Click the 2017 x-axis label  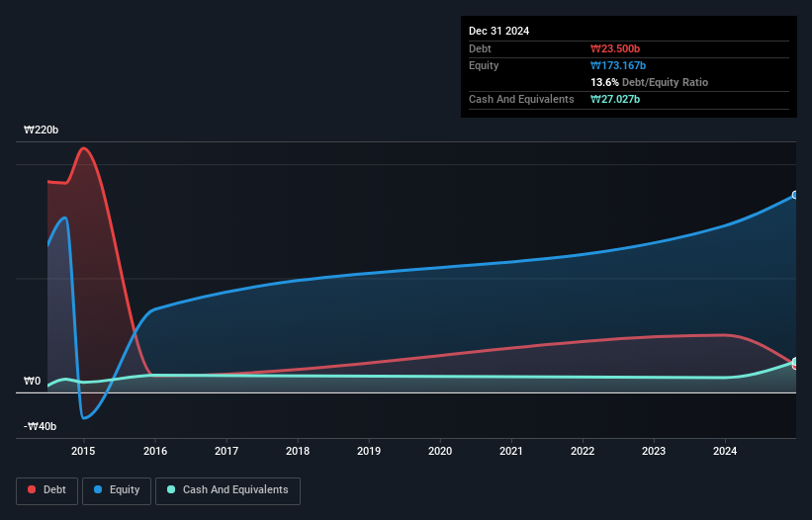226,451
